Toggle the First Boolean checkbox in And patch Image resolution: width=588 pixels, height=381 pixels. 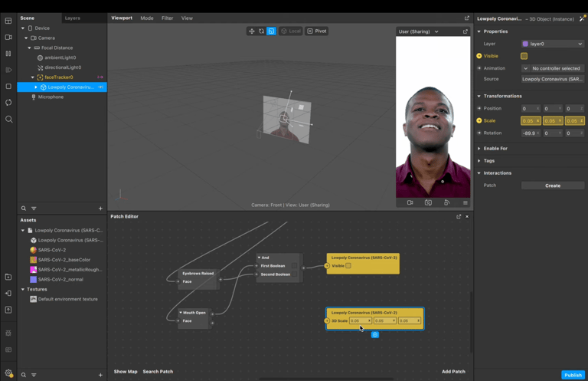294,266
